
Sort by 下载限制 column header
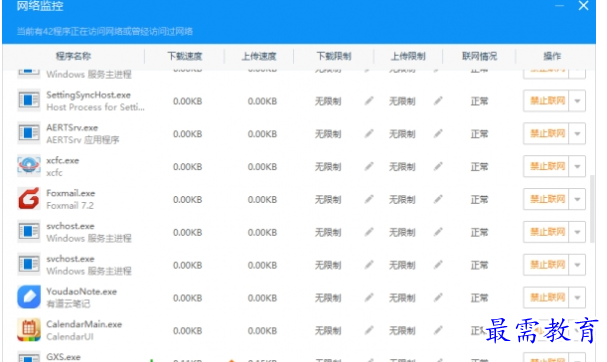(x=334, y=57)
